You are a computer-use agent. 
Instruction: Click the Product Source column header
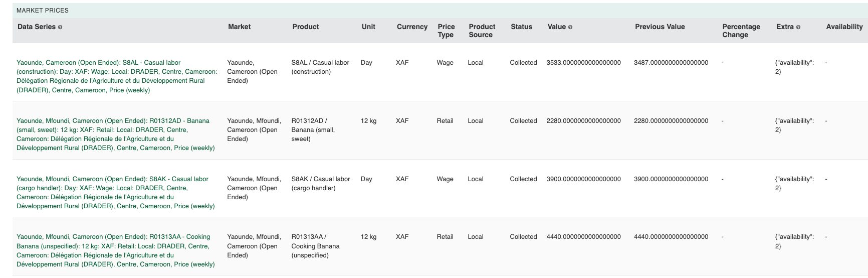tap(482, 31)
